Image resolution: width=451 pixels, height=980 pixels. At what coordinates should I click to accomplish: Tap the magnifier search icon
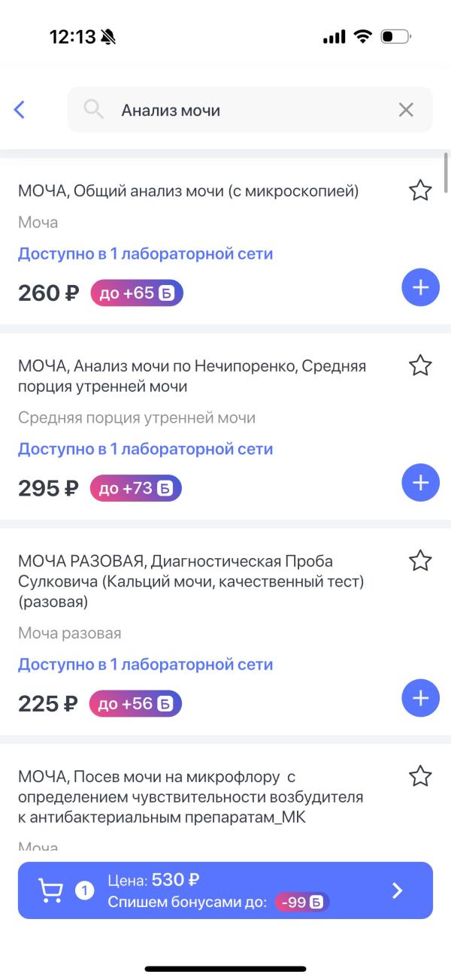(x=93, y=110)
